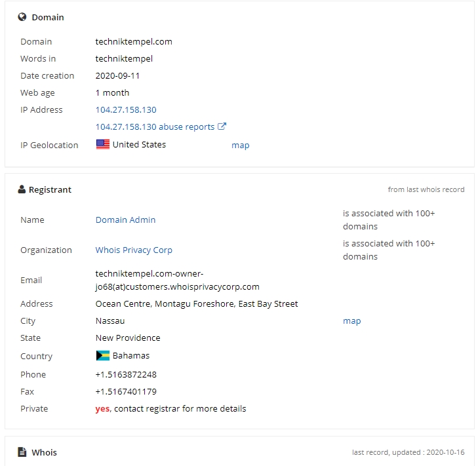Select the techniktempel.com domain name text
The width and height of the screenshot is (476, 466).
coord(134,41)
